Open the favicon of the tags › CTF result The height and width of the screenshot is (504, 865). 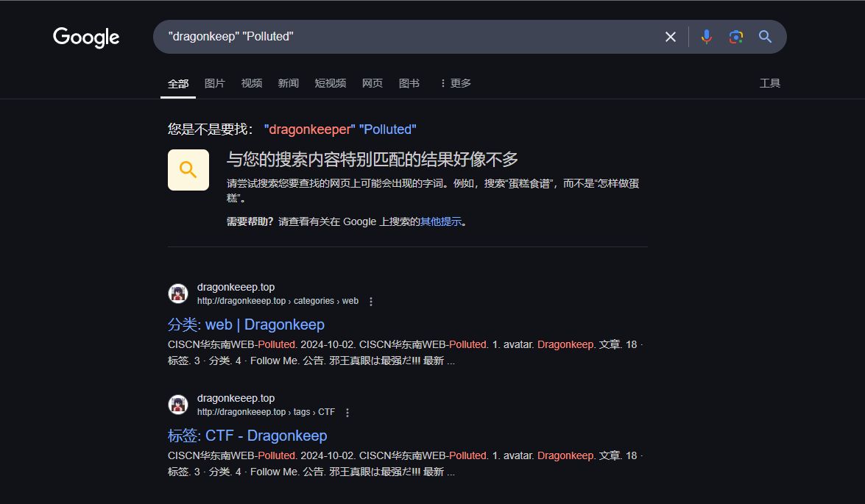pyautogui.click(x=177, y=405)
